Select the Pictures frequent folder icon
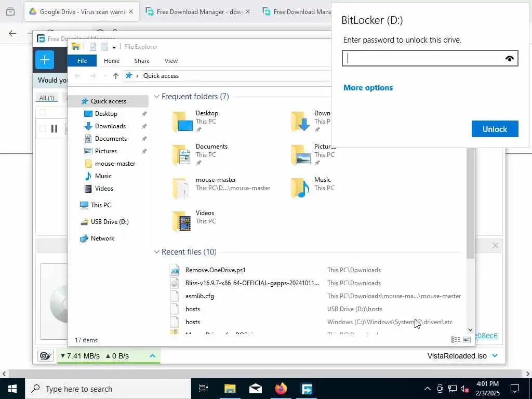 click(301, 155)
